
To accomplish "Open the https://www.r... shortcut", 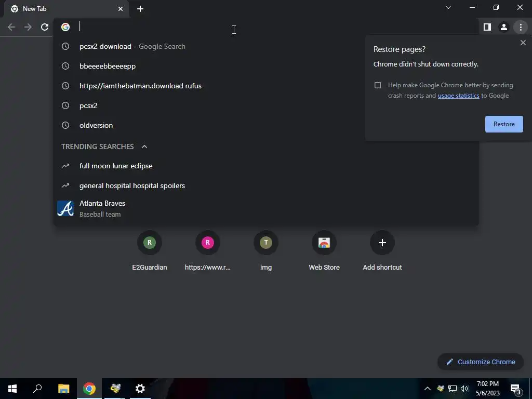I will click(x=208, y=251).
